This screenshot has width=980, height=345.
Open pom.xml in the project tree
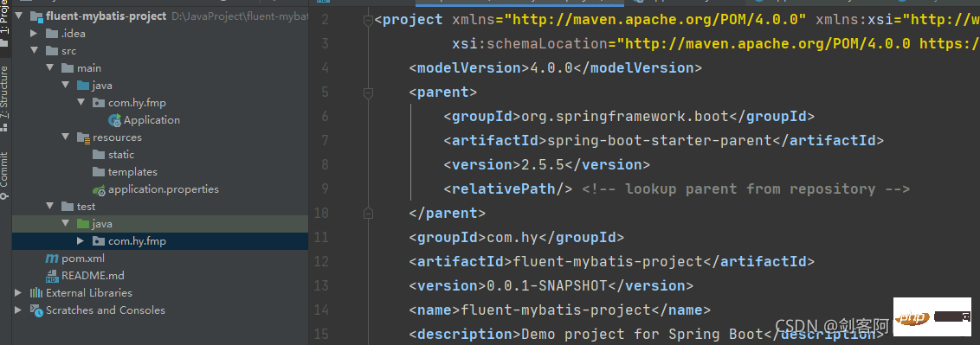(x=83, y=259)
